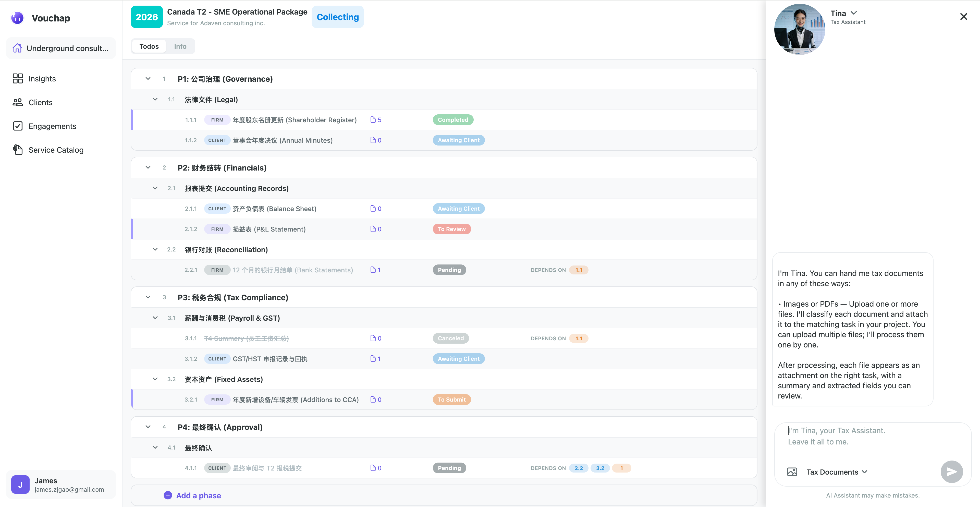The width and height of the screenshot is (980, 507).
Task: Open the Service Catalog from sidebar
Action: tap(56, 150)
